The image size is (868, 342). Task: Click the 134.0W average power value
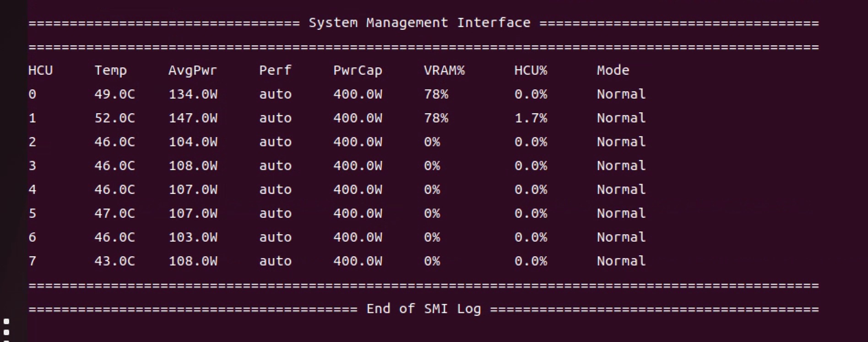coord(193,94)
